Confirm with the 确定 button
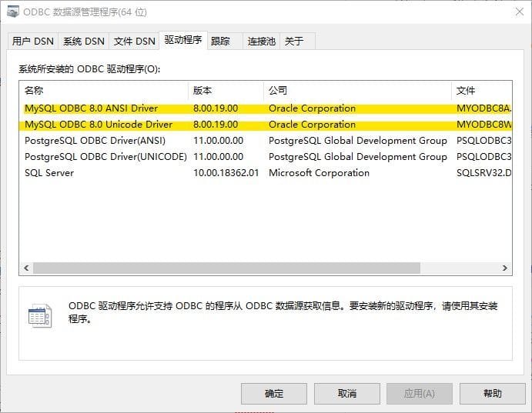The height and width of the screenshot is (413, 532). tap(274, 394)
